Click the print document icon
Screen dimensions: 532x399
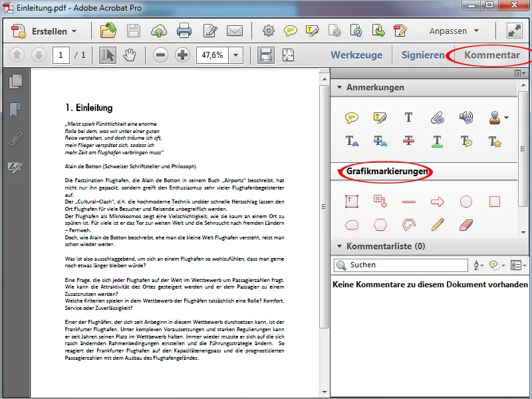184,31
